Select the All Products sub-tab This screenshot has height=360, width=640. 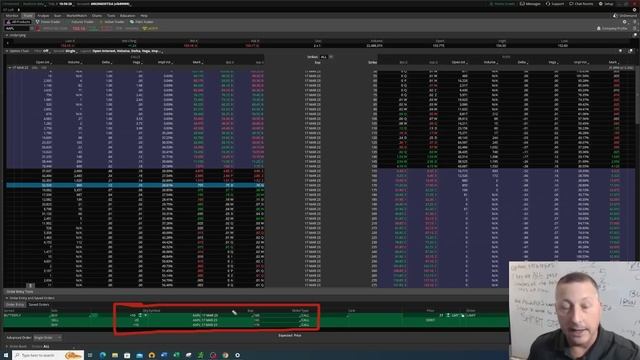(x=18, y=22)
